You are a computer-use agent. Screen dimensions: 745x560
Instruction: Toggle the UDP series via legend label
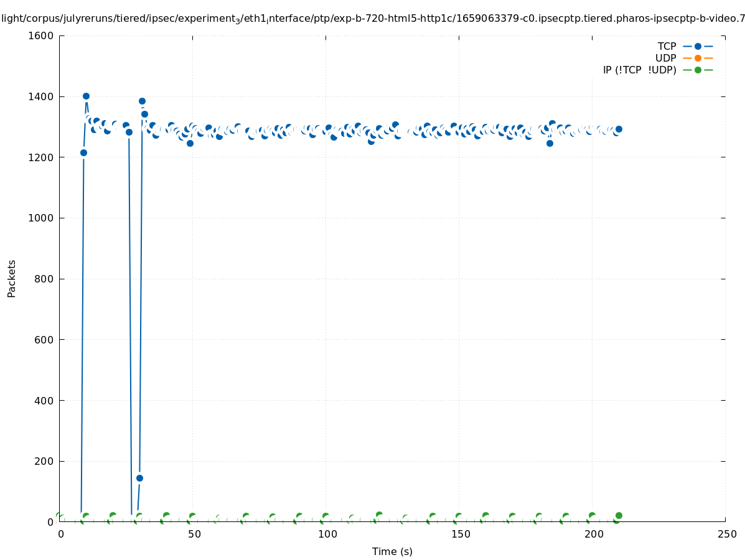click(x=665, y=58)
